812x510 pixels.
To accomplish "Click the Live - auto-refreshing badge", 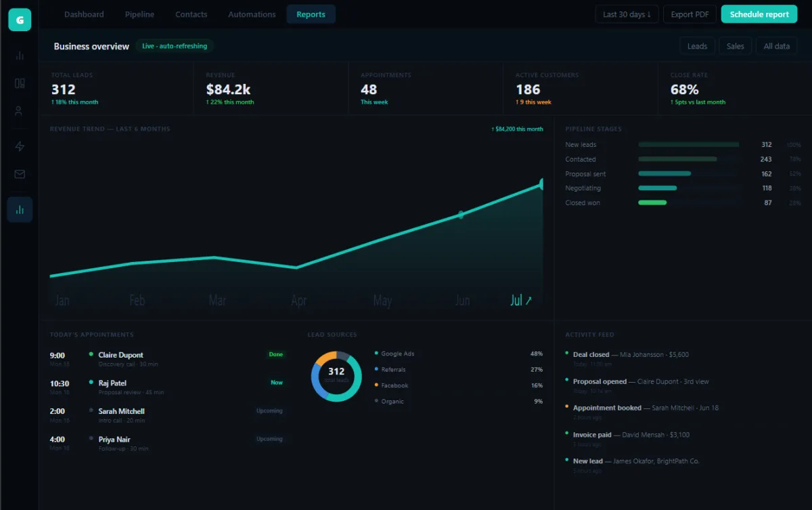I will click(175, 46).
